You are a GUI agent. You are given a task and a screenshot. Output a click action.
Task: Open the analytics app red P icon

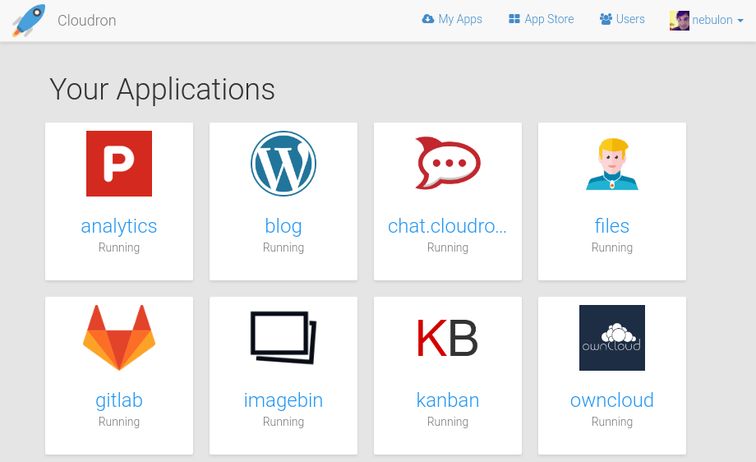pos(119,163)
